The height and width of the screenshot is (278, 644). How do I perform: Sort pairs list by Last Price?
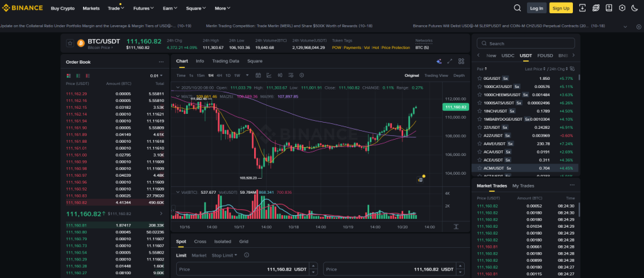pos(535,69)
